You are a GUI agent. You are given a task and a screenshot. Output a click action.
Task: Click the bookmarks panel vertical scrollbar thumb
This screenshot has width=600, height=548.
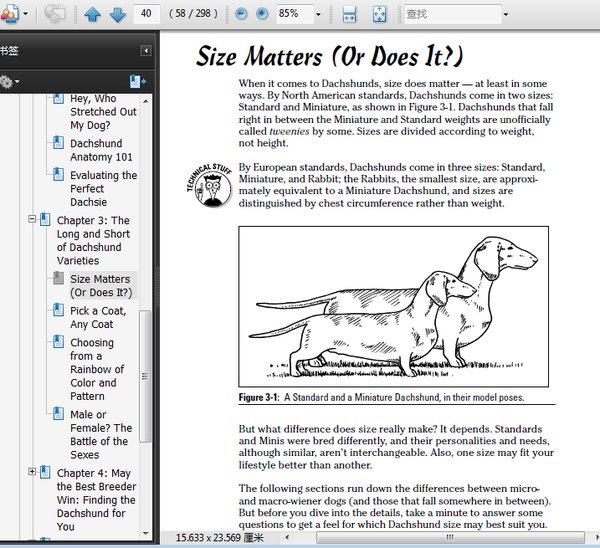146,370
